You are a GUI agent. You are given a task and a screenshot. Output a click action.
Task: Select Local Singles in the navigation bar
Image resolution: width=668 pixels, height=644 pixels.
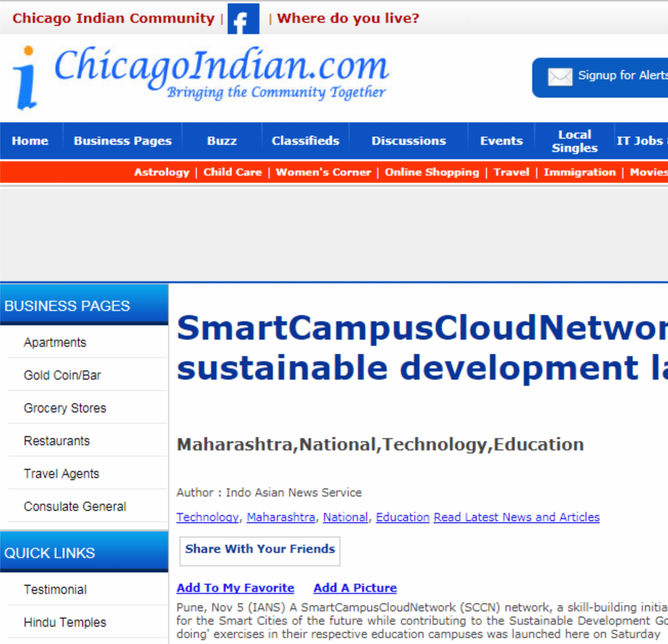[x=574, y=141]
